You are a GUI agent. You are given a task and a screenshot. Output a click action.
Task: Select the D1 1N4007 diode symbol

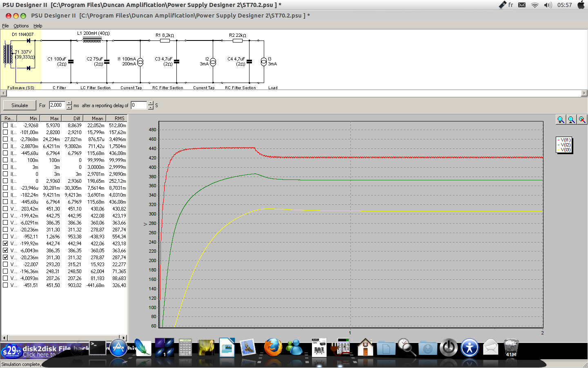click(x=29, y=40)
